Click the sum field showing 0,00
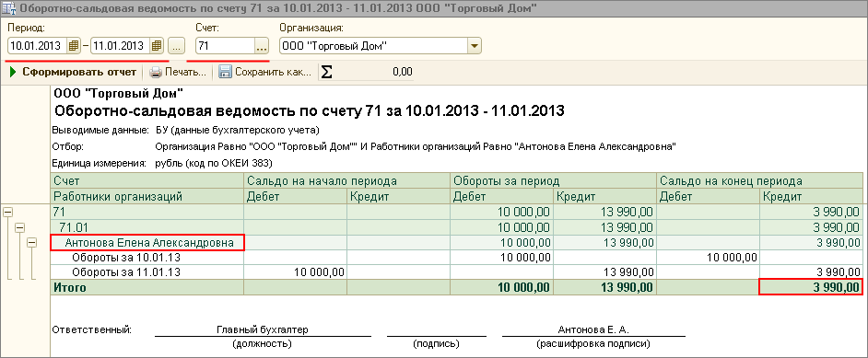Screen dimensions: 868x358 point(374,72)
